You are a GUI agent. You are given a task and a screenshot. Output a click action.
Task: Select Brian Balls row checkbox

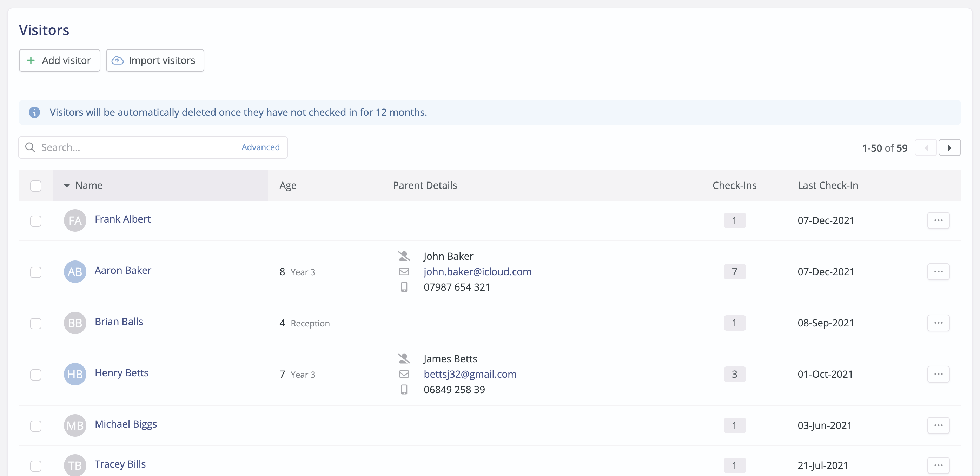pyautogui.click(x=36, y=323)
